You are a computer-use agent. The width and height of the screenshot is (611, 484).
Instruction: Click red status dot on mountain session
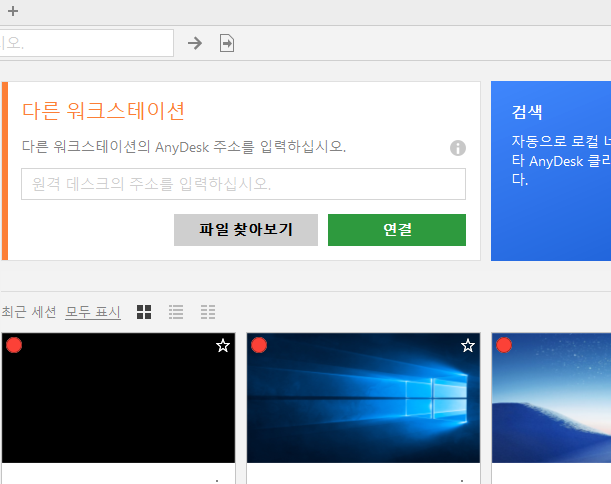(504, 345)
